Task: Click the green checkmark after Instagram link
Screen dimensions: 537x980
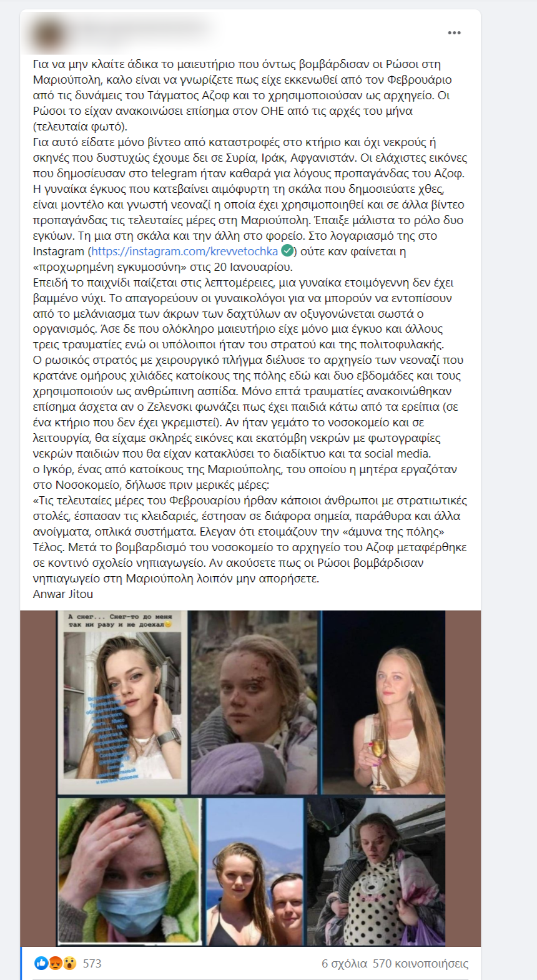Action: pos(287,251)
